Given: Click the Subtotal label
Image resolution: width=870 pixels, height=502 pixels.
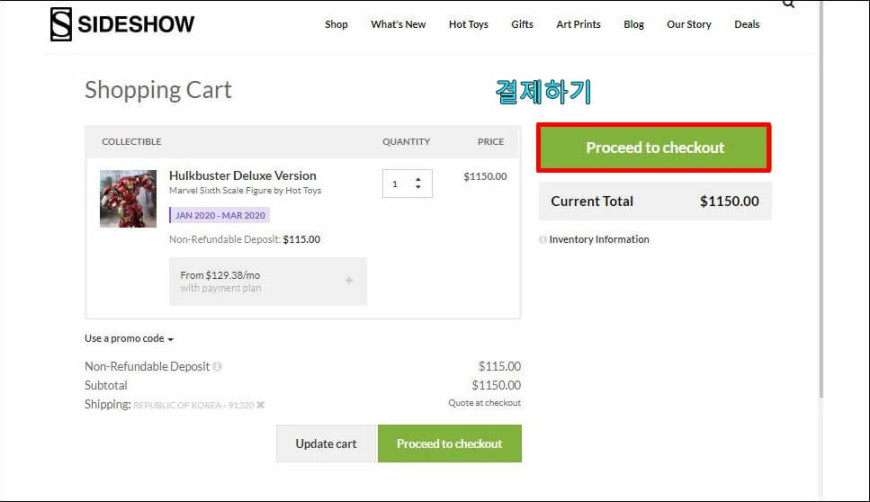Looking at the screenshot, I should click(x=106, y=385).
